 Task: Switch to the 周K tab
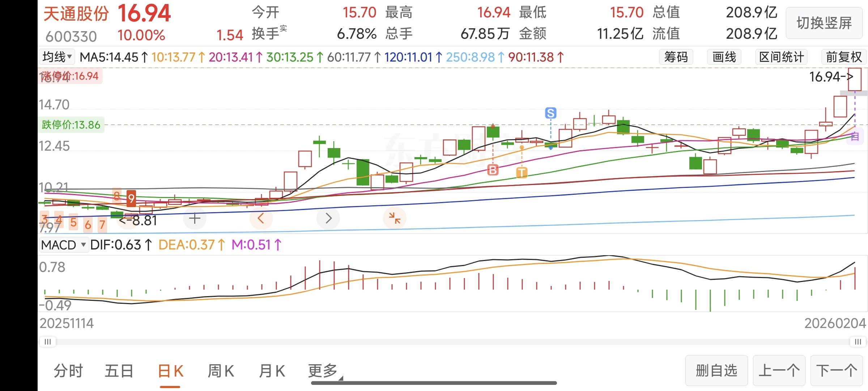click(x=221, y=371)
